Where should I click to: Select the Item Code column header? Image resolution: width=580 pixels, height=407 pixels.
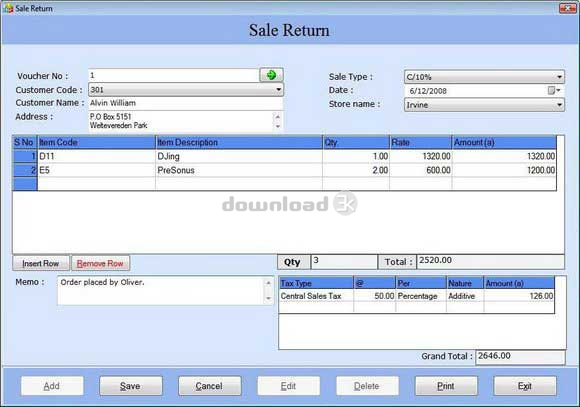point(97,142)
